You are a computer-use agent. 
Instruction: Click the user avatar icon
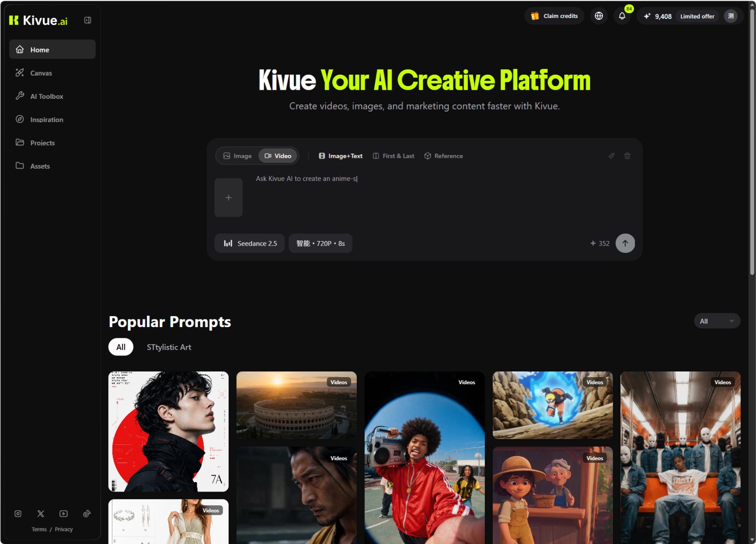730,16
